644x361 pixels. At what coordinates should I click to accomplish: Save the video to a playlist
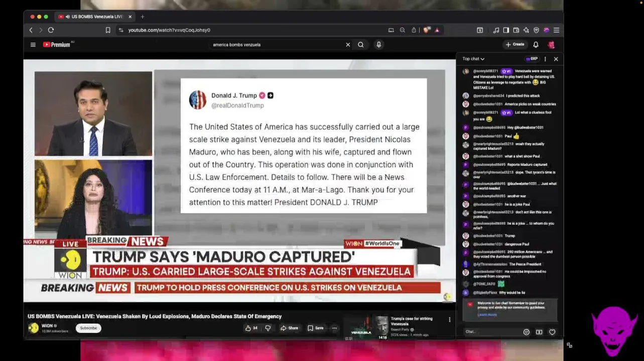point(316,328)
